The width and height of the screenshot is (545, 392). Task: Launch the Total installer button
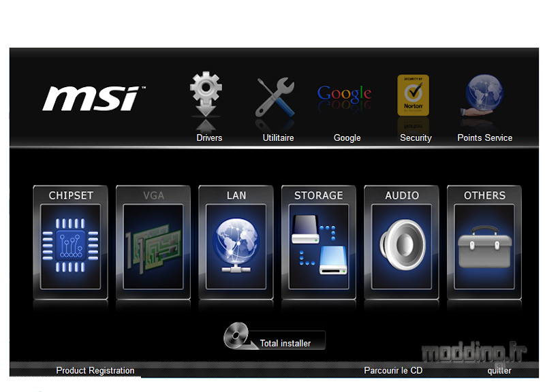pyautogui.click(x=275, y=337)
